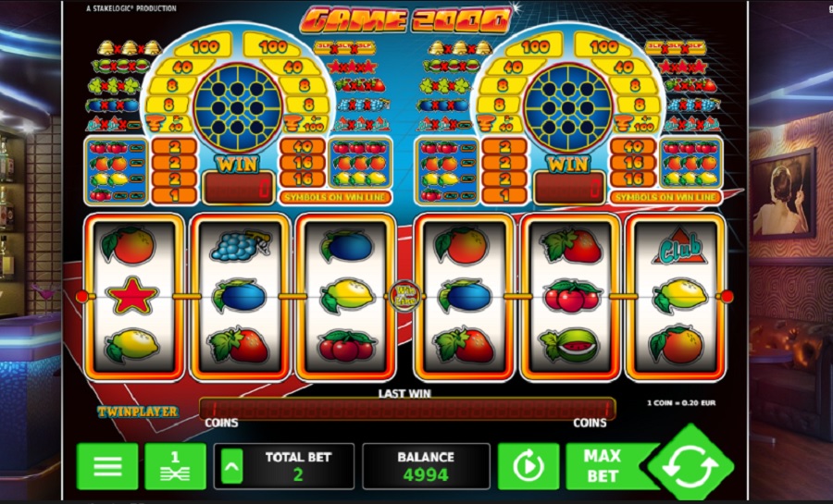Click the Game 2000 title logo
The image size is (833, 504).
tap(406, 20)
